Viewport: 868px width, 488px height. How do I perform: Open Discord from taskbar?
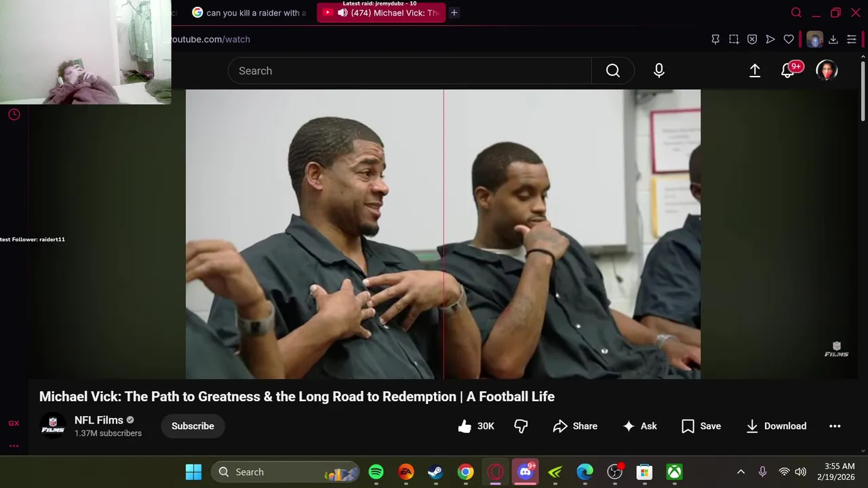click(x=526, y=472)
